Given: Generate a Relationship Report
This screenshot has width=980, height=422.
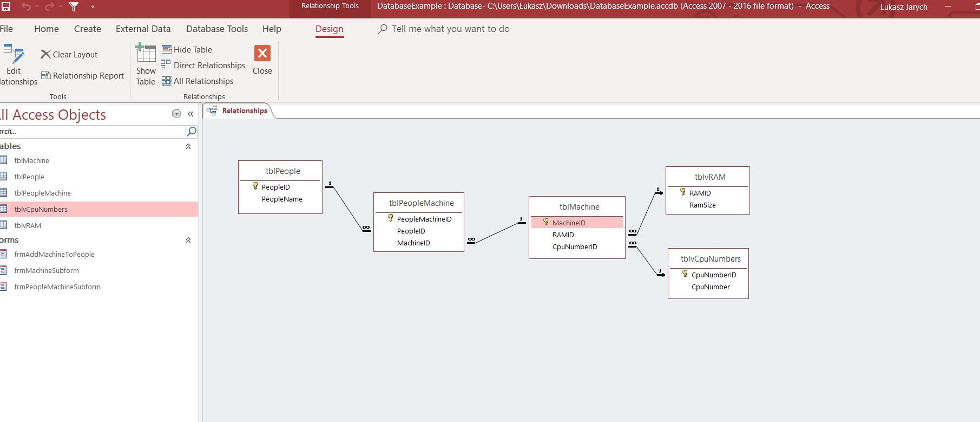Looking at the screenshot, I should click(x=83, y=75).
